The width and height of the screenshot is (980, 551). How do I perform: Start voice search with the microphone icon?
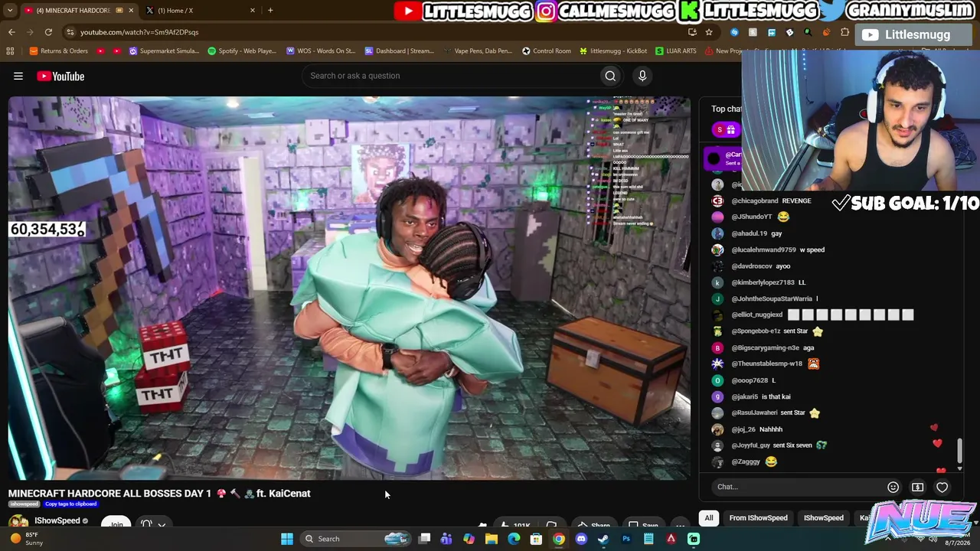(642, 76)
